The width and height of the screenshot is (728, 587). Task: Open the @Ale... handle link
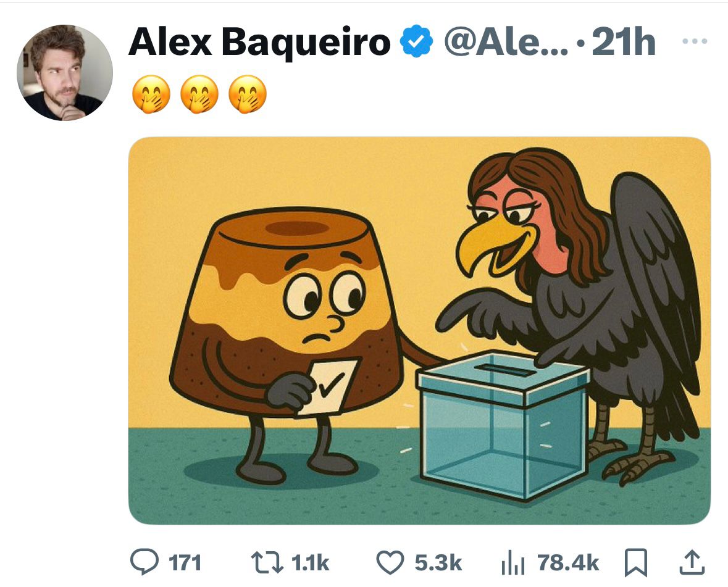[506, 42]
